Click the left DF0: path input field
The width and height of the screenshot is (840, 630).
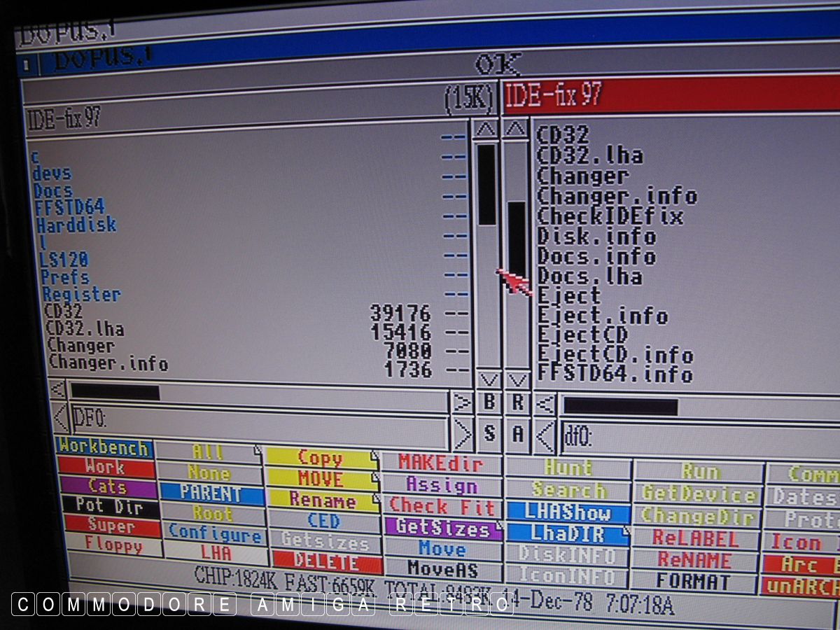259,420
